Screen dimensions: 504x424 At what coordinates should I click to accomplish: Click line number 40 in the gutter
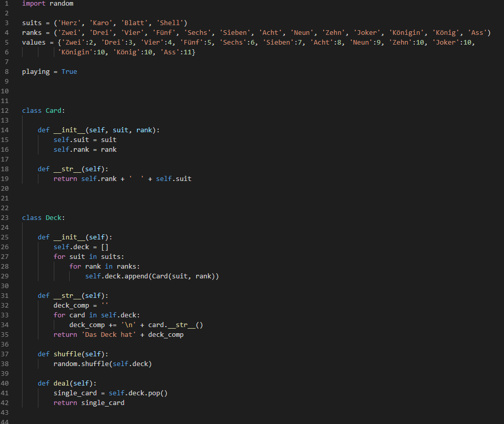pyautogui.click(x=5, y=383)
